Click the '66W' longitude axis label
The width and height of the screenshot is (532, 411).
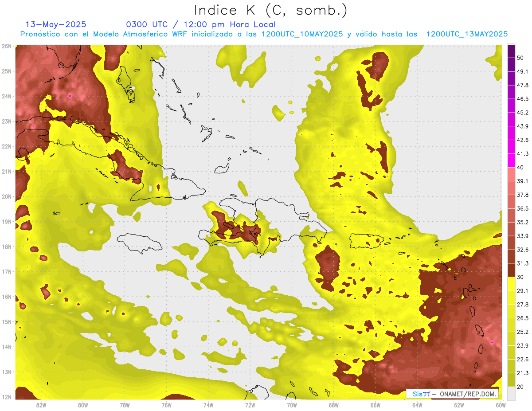375,405
